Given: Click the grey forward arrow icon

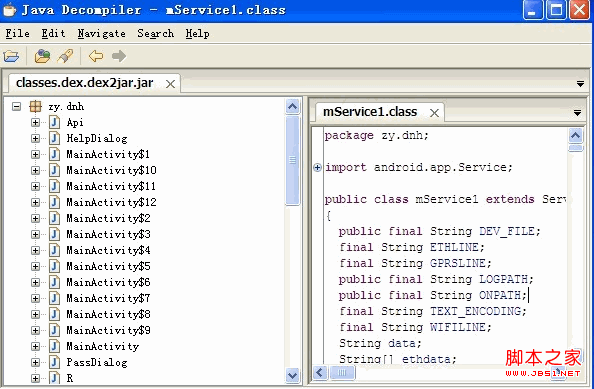Looking at the screenshot, I should 119,56.
